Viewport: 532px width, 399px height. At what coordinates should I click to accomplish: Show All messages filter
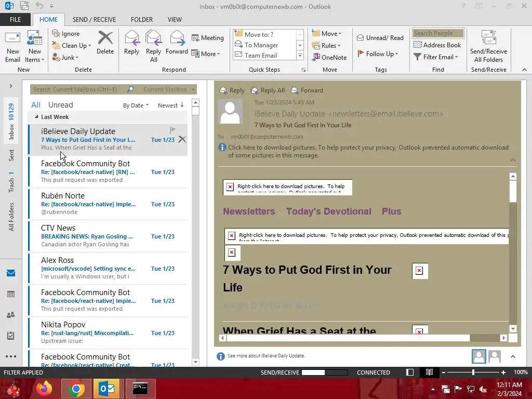[x=36, y=105]
